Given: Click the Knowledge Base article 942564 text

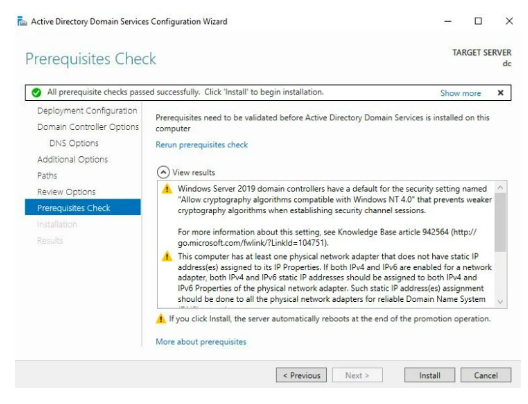Looking at the screenshot, I should (393, 232).
